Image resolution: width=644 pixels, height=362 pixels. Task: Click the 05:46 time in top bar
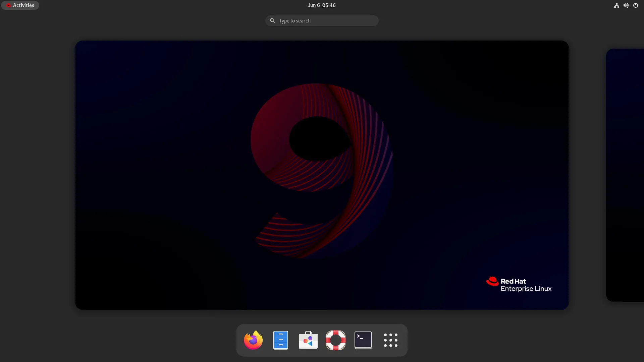point(329,5)
